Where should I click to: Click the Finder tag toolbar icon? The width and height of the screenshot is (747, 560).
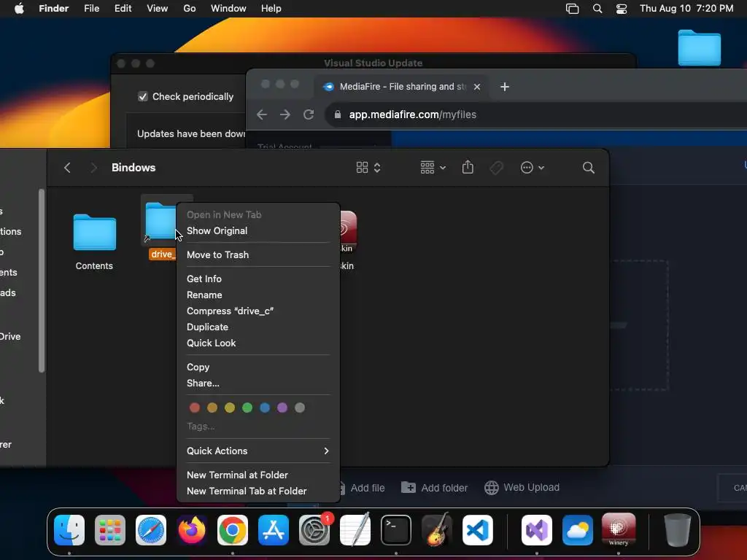point(496,168)
